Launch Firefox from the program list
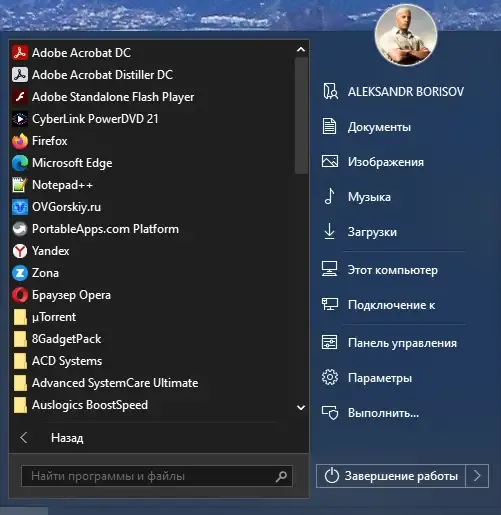Image resolution: width=501 pixels, height=515 pixels. click(20, 141)
